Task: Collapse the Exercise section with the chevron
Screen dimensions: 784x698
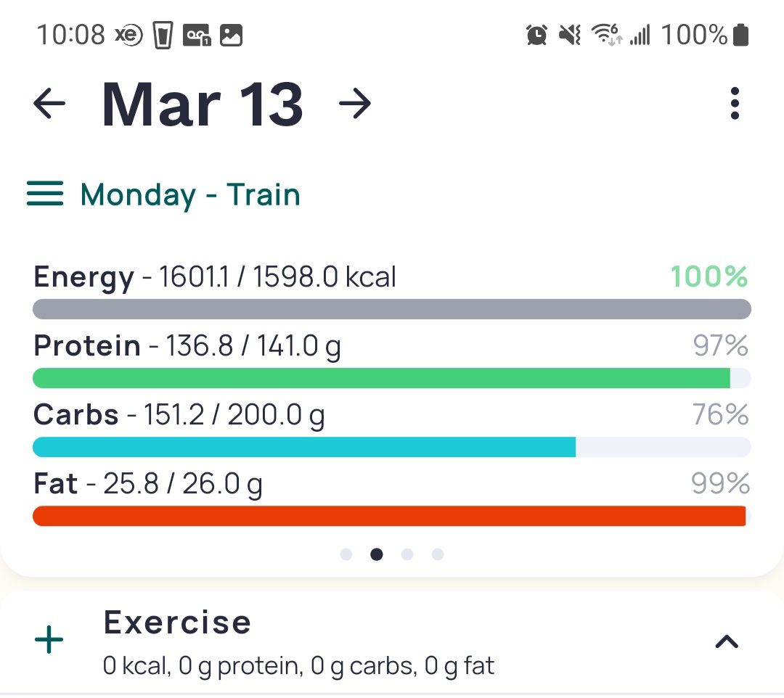Action: (727, 641)
